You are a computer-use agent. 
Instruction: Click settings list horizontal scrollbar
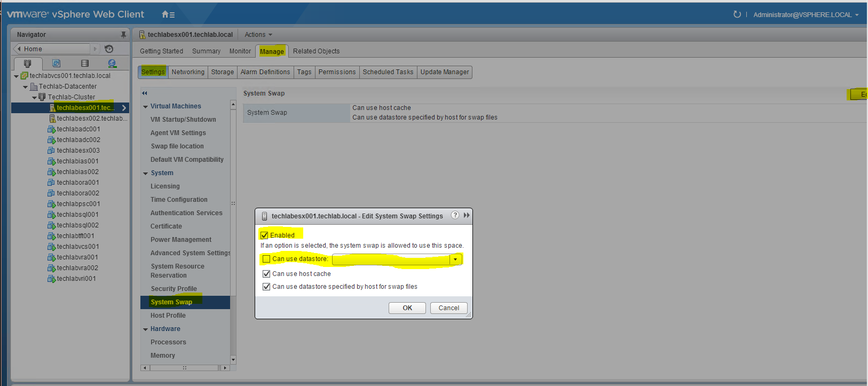click(x=185, y=368)
